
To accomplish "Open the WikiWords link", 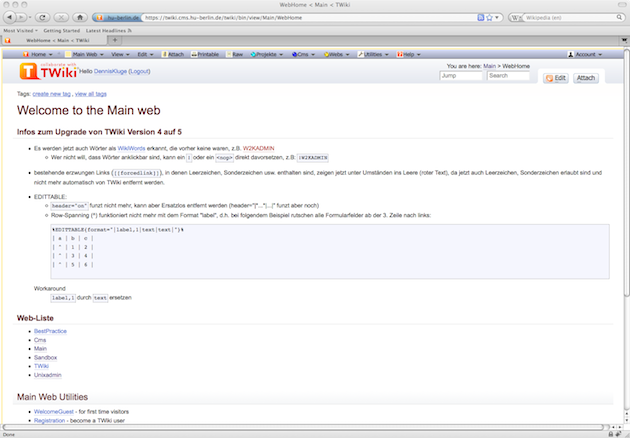I will pyautogui.click(x=131, y=148).
